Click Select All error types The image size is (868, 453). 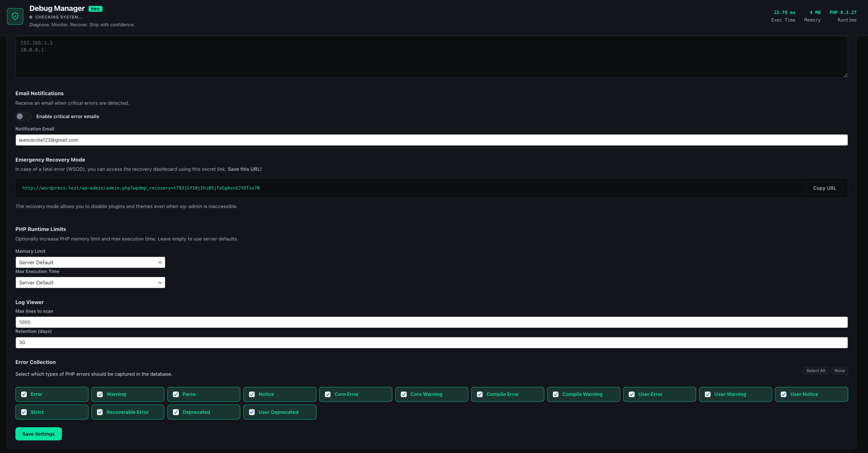click(x=815, y=371)
